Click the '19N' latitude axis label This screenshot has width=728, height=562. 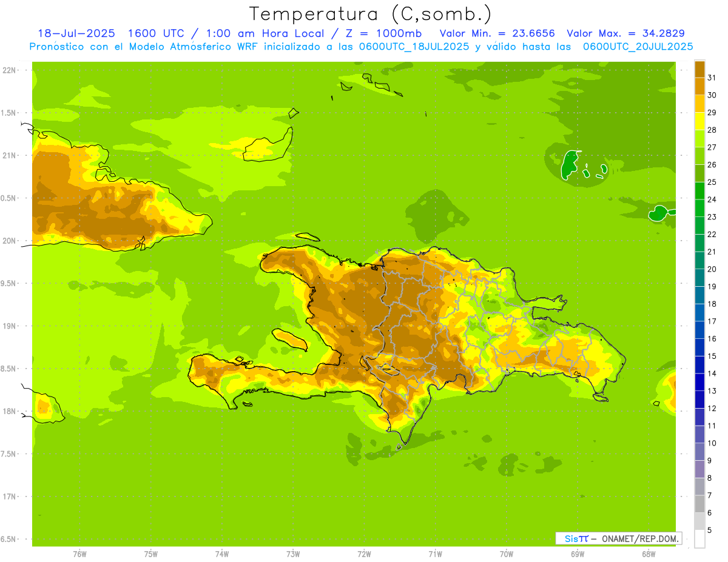[9, 326]
